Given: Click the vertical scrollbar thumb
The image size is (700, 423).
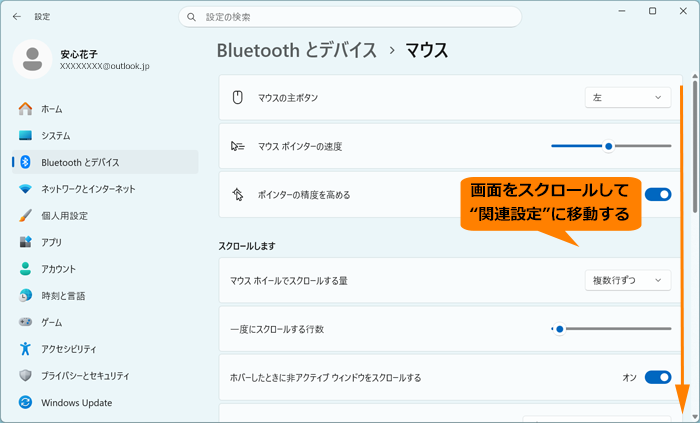Looking at the screenshot, I should [x=695, y=146].
